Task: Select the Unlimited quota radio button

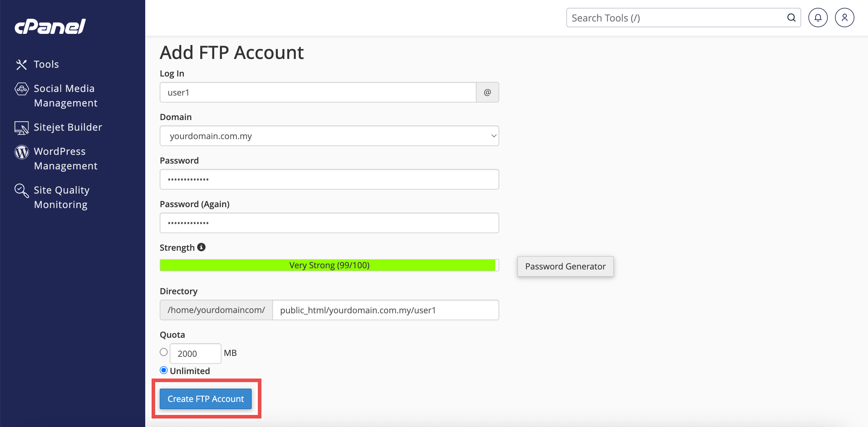Action: pos(164,370)
